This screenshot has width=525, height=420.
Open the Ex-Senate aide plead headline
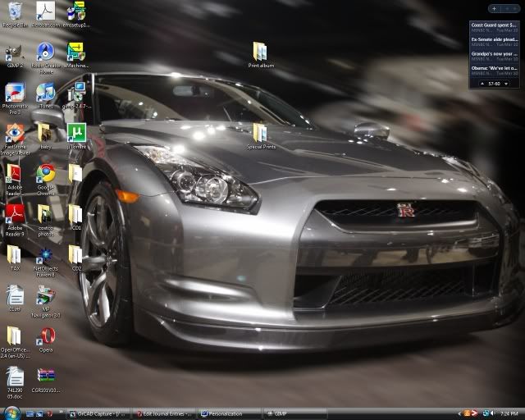[x=494, y=42]
